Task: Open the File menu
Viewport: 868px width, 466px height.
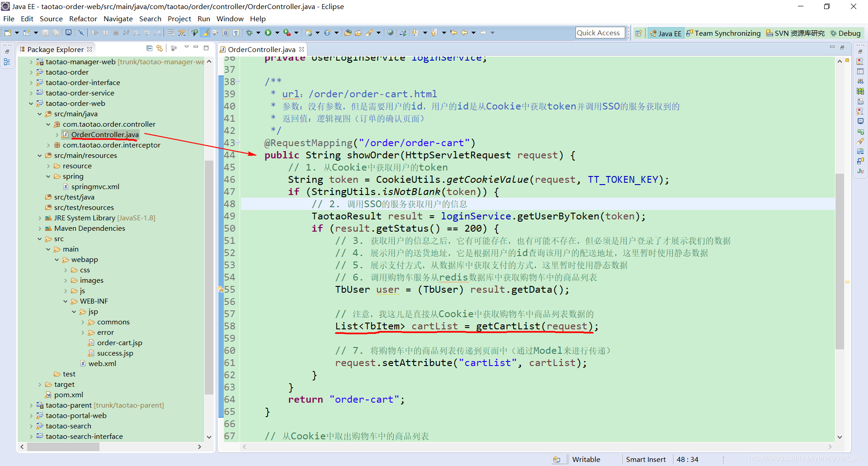Action: click(9, 19)
